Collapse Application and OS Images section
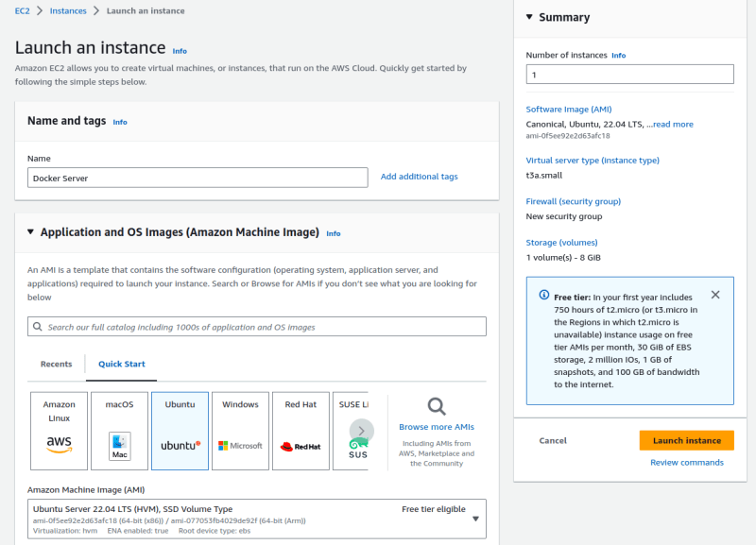756x545 pixels. coord(30,231)
